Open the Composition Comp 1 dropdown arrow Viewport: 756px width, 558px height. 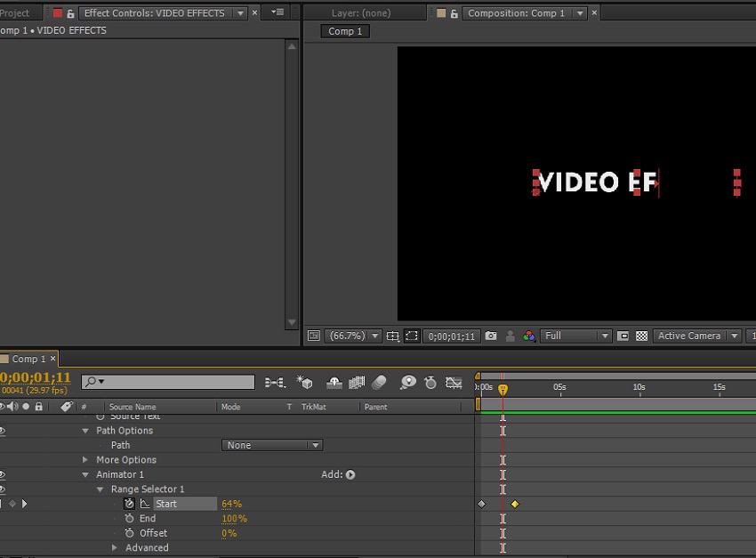coord(580,13)
